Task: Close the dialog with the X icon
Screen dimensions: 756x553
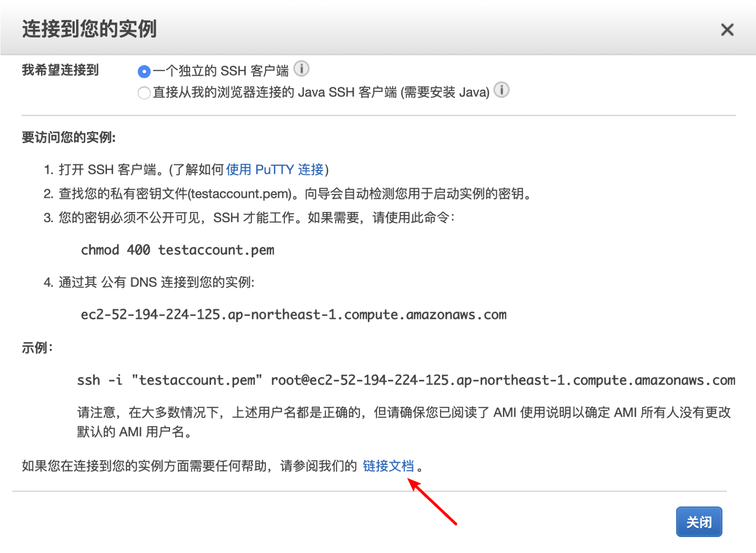Action: coord(727,30)
